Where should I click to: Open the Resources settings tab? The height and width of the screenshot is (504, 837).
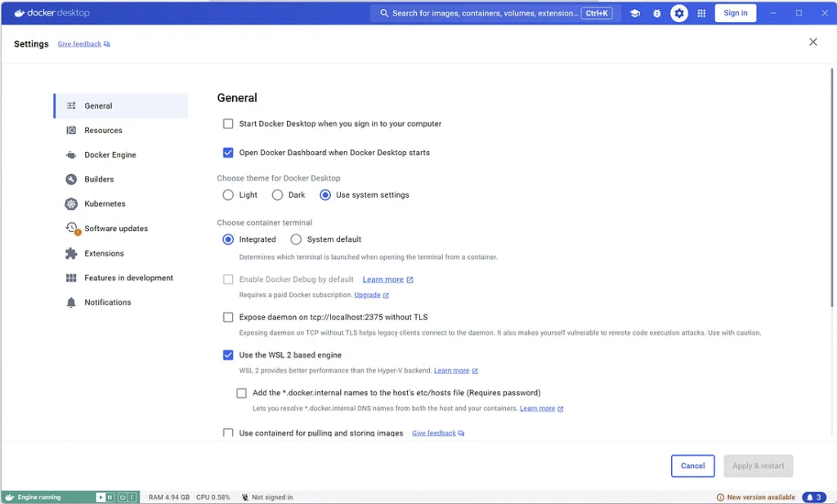pyautogui.click(x=121, y=130)
